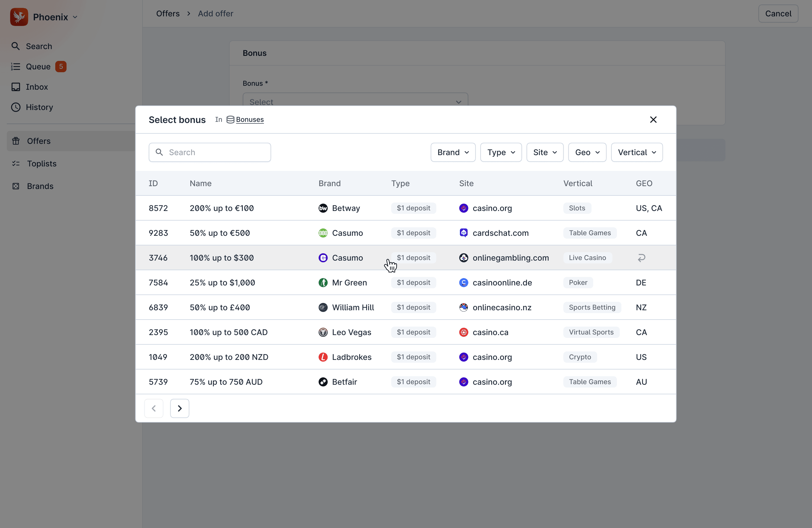The width and height of the screenshot is (812, 528).
Task: Click the Phoenix logo icon
Action: coord(19,17)
